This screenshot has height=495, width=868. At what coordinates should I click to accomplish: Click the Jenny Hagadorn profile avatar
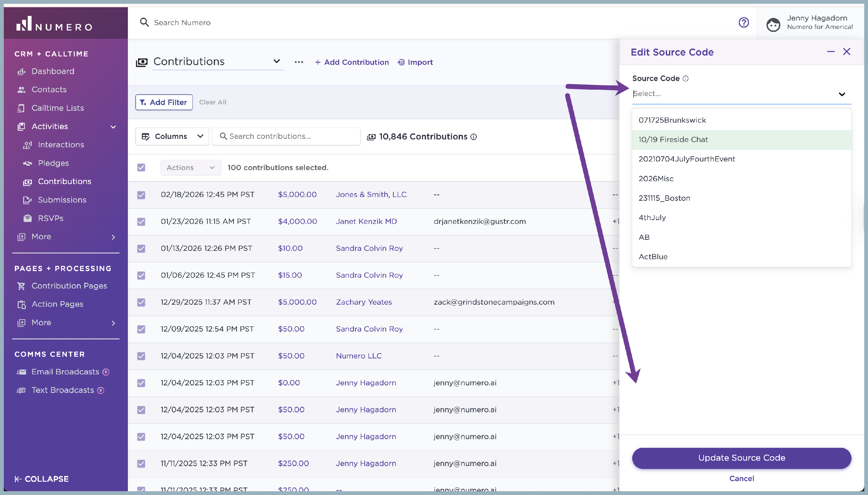pos(773,25)
